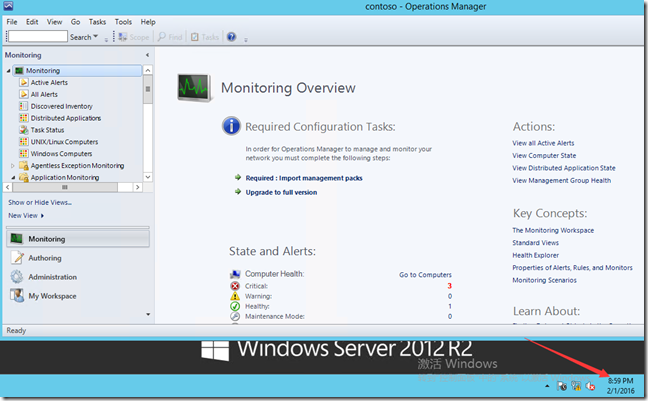648x401 pixels.
Task: Click the Agentless Exception Monitoring folder icon
Action: click(24, 165)
